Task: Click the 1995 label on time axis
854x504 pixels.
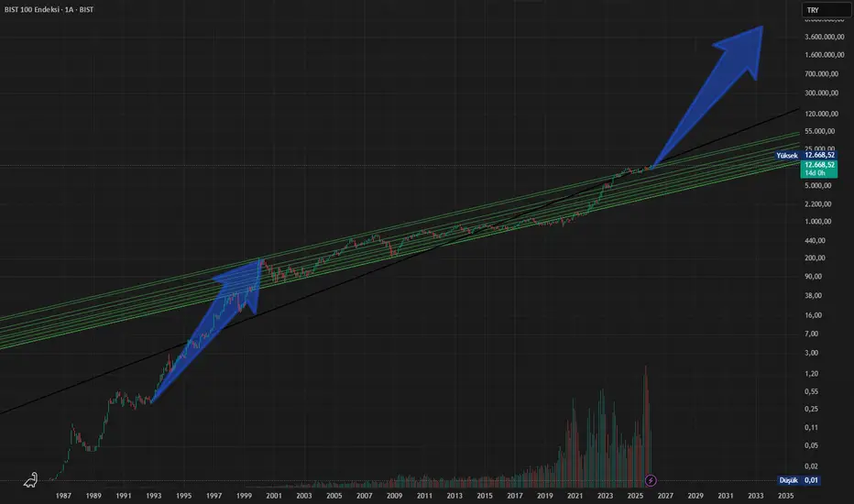Action: 183,496
